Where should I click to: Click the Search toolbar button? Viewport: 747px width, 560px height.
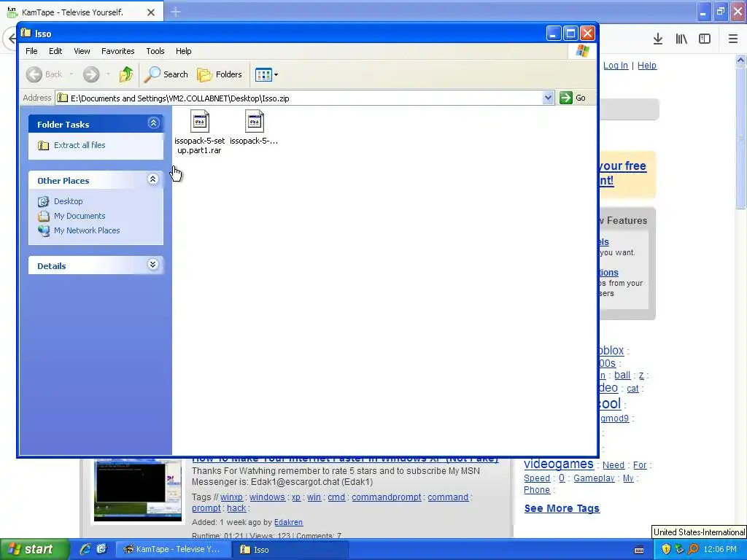[x=166, y=74]
